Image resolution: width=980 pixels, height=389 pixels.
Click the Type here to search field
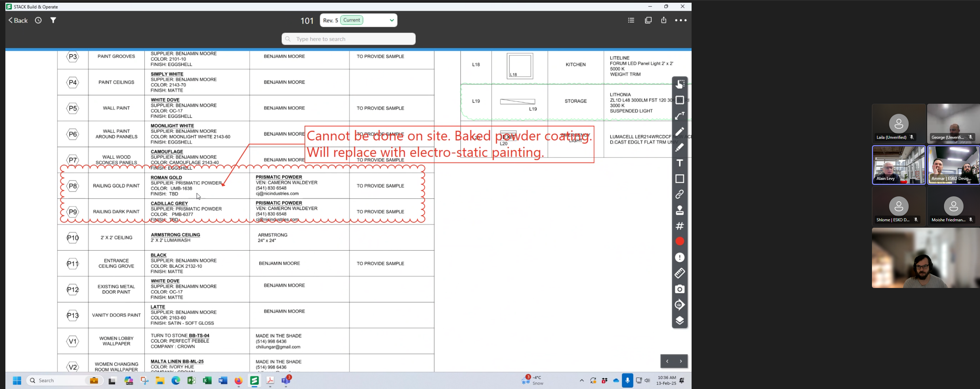tap(348, 39)
